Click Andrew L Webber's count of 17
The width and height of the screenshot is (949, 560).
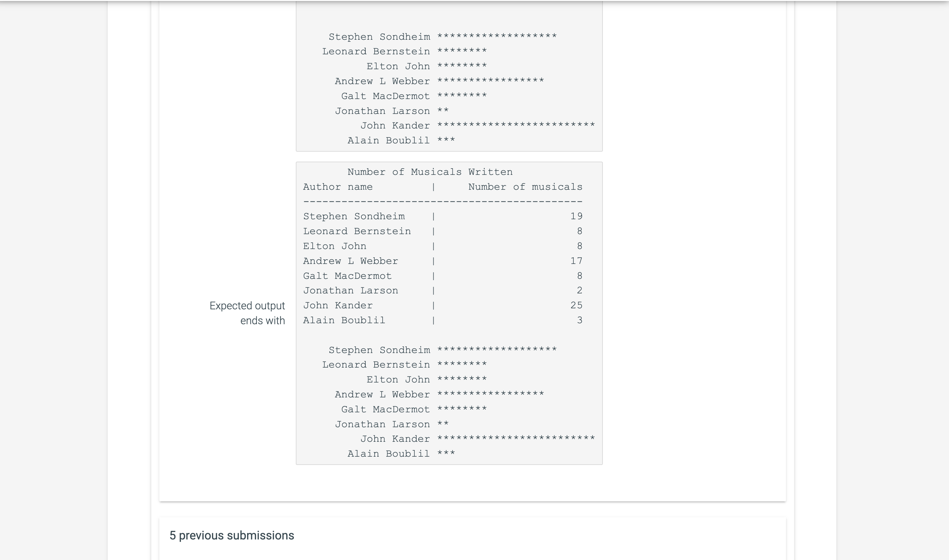pos(576,261)
